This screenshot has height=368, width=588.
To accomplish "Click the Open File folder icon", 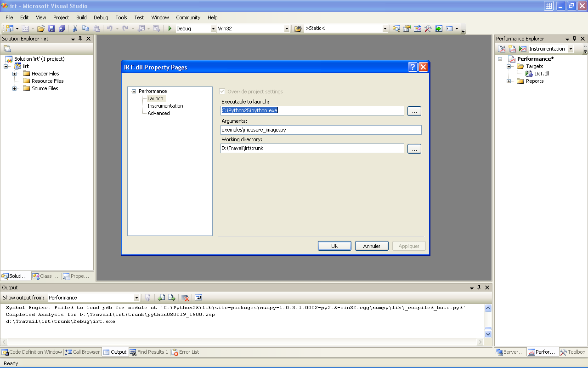I will [x=41, y=29].
